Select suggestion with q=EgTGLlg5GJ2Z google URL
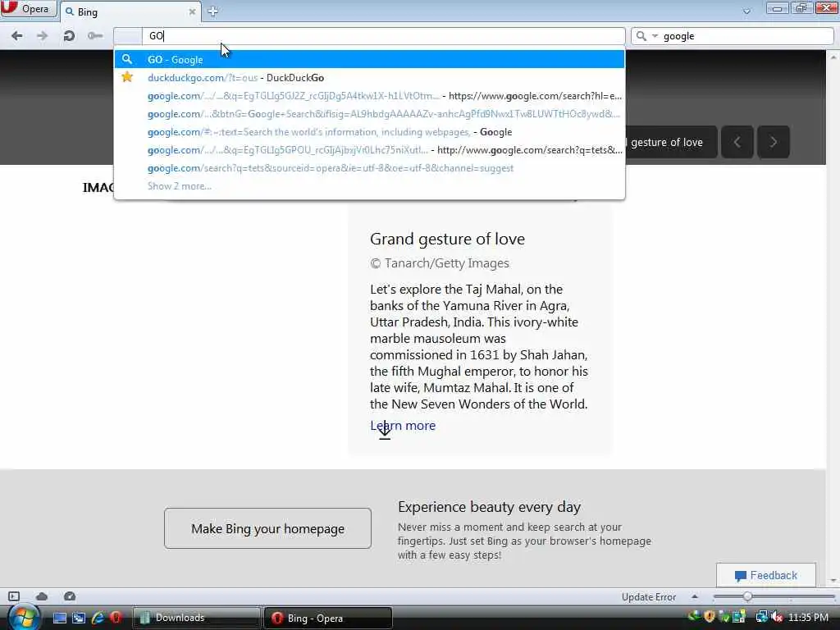Viewport: 840px width, 630px height. (x=369, y=96)
